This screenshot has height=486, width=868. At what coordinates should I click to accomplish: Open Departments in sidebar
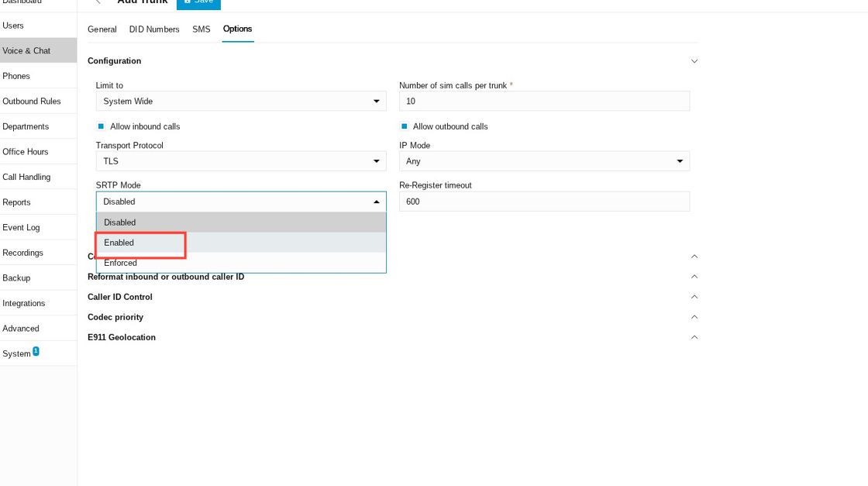(38, 126)
